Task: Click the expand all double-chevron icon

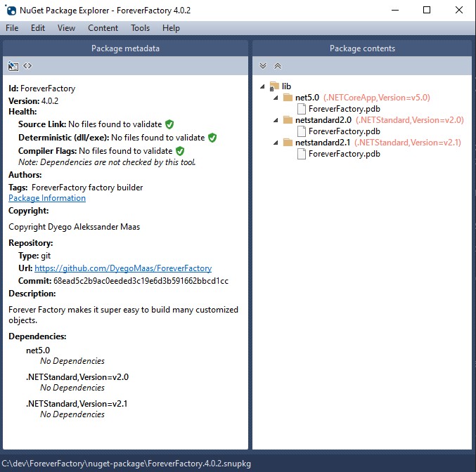Action: [x=263, y=66]
